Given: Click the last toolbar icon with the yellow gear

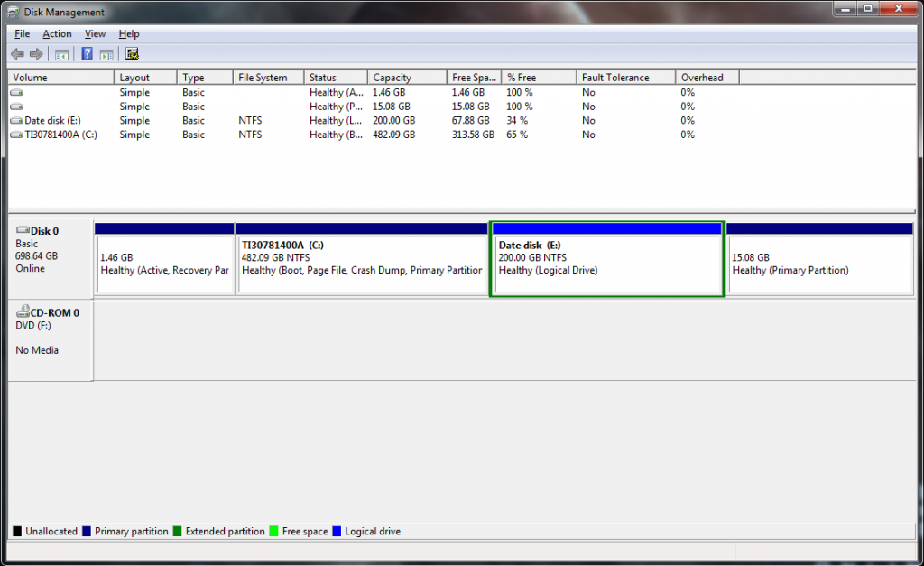Looking at the screenshot, I should [132, 54].
